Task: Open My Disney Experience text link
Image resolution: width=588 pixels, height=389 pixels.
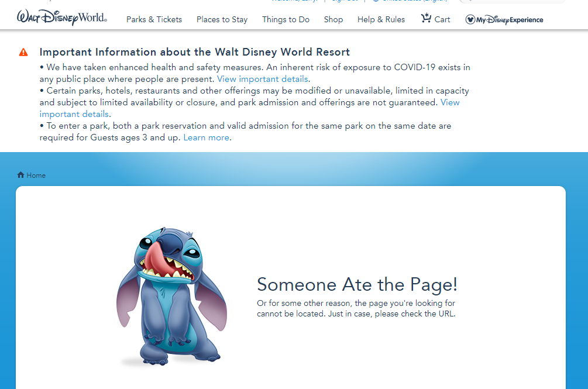Action: click(x=510, y=20)
